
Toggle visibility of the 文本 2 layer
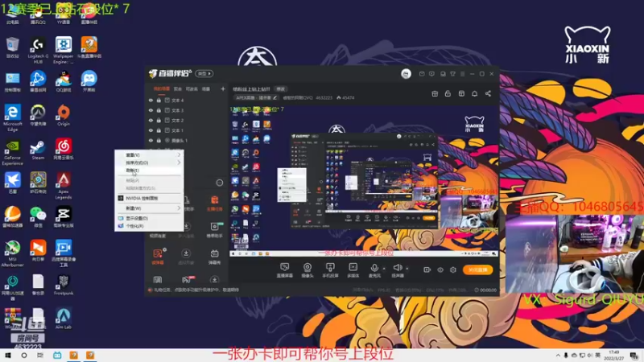click(x=151, y=120)
